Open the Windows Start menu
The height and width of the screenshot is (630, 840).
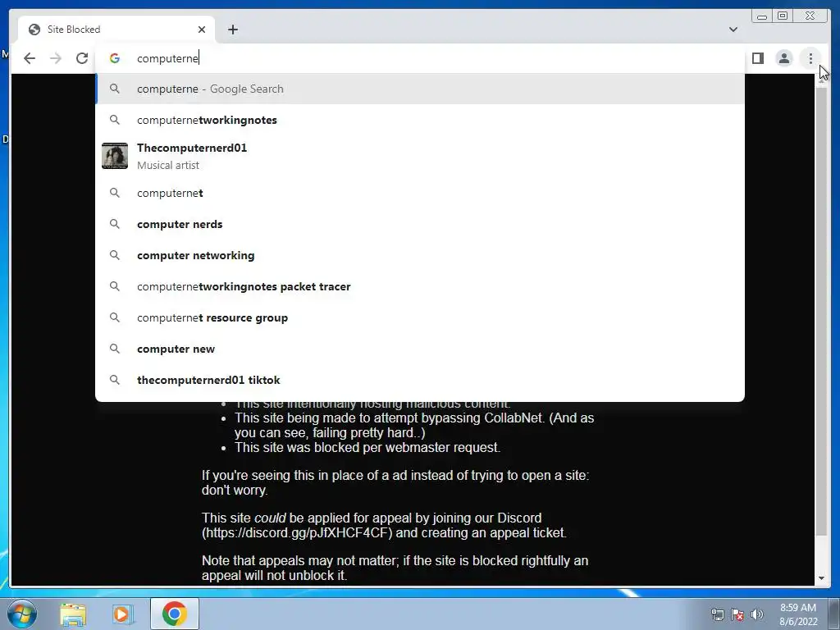pos(22,614)
